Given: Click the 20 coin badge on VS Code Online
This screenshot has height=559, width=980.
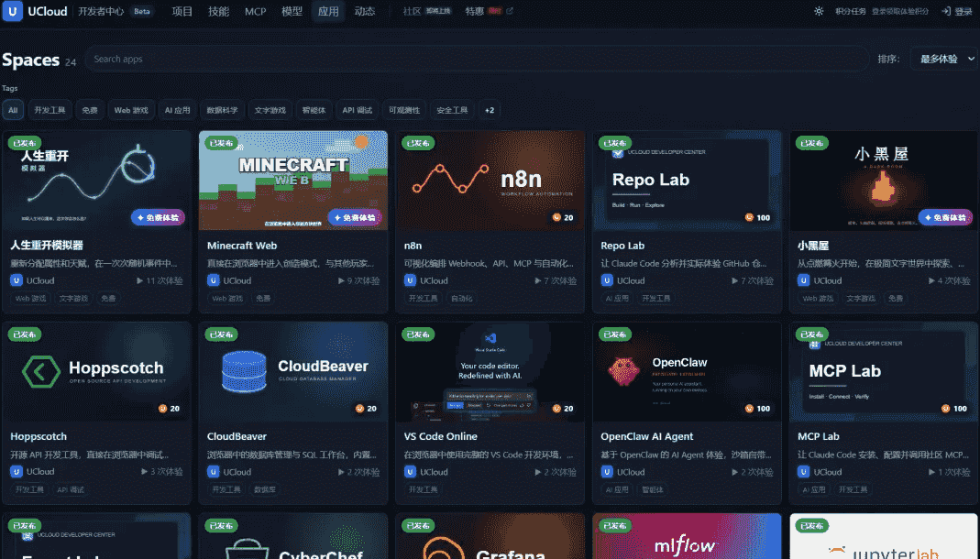Looking at the screenshot, I should 563,409.
